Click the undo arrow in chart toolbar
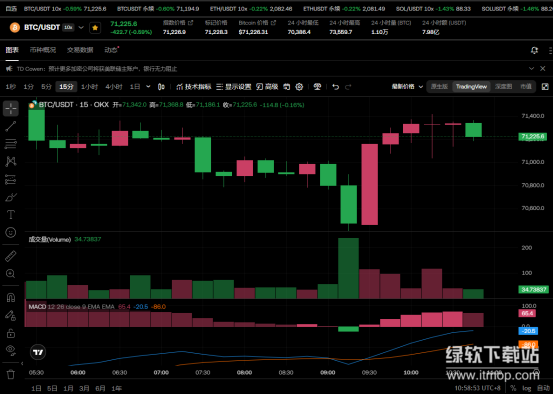Screen dimensions: 554x395 point(336,87)
